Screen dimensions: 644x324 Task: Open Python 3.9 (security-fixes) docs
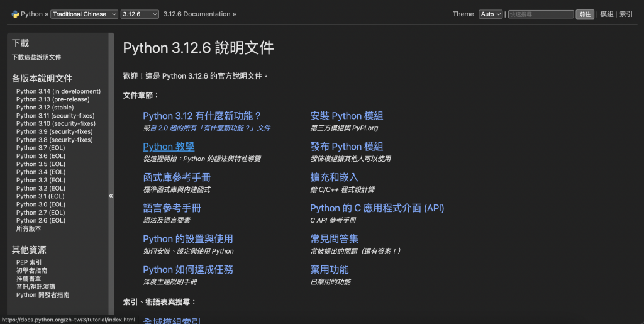[x=55, y=131]
